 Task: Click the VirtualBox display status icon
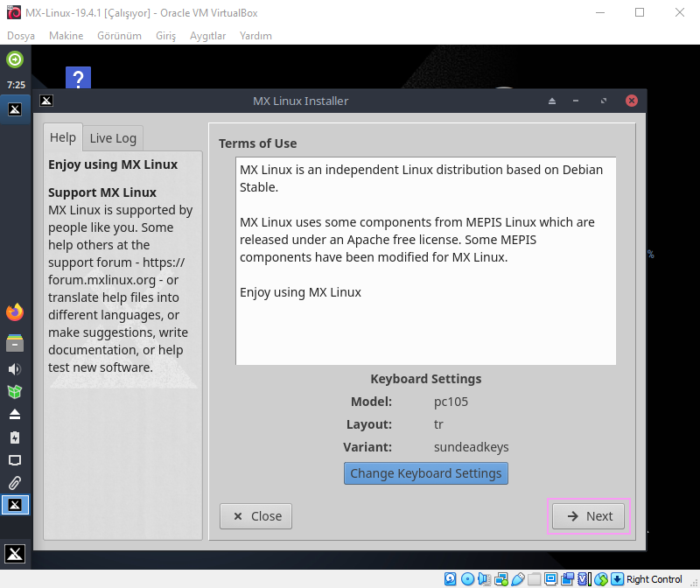pyautogui.click(x=551, y=579)
